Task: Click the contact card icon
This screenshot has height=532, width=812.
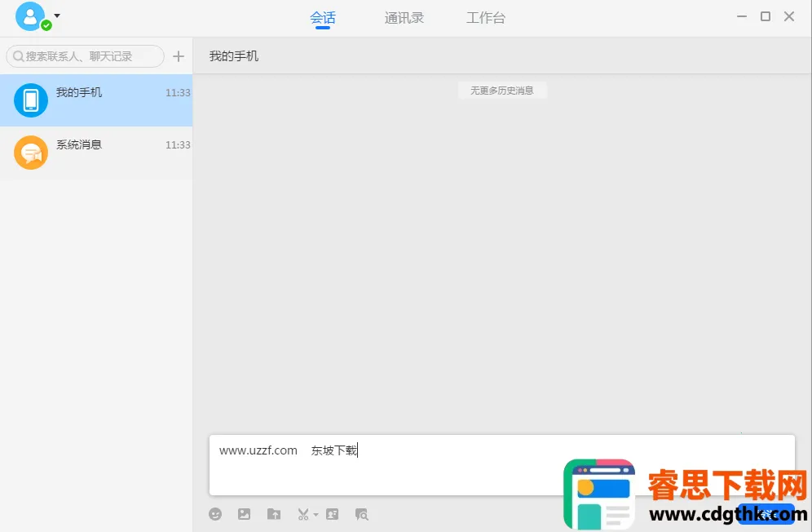Action: [x=332, y=514]
